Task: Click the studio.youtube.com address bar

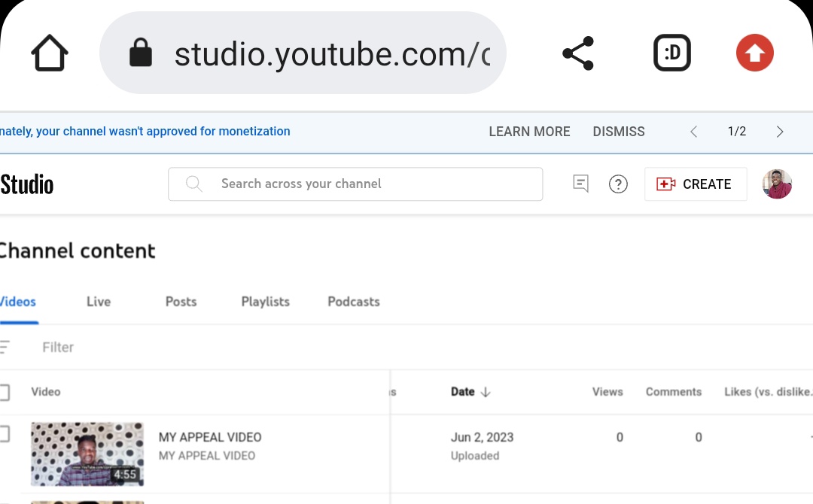Action: (303, 53)
